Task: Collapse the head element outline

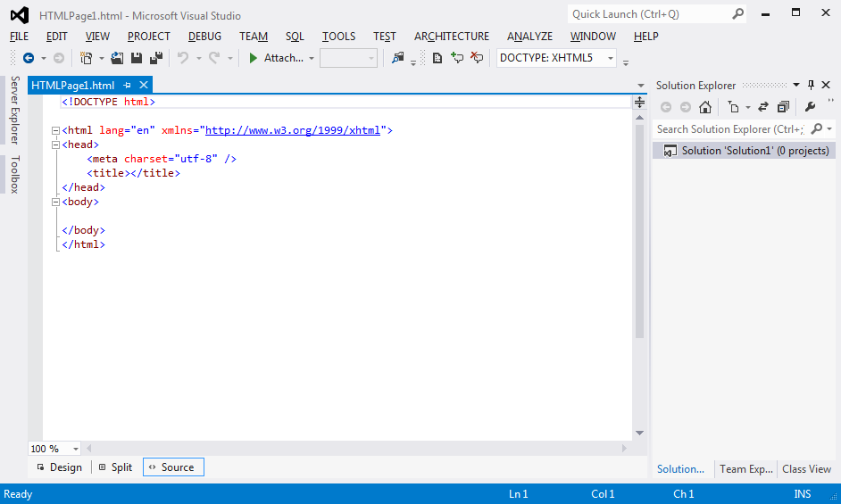Action: pyautogui.click(x=55, y=145)
